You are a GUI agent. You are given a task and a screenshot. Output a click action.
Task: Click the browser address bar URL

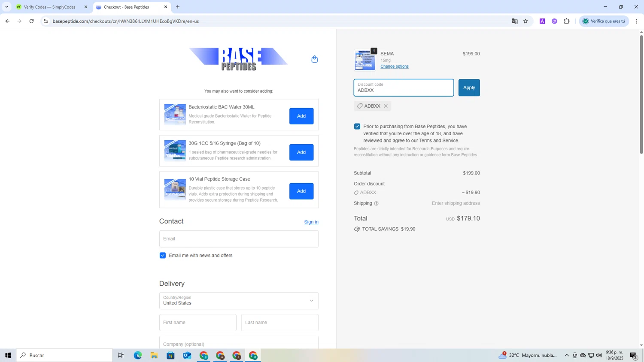[125, 21]
